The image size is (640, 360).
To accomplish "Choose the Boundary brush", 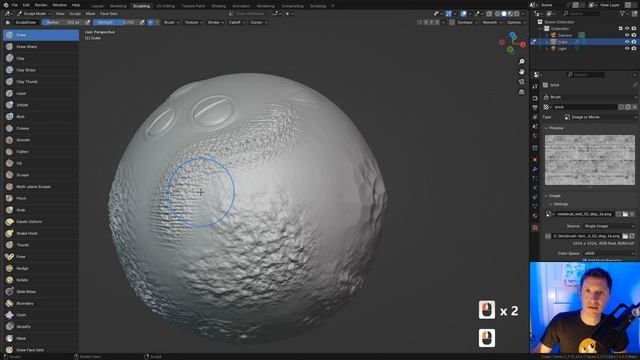I will pos(41,303).
